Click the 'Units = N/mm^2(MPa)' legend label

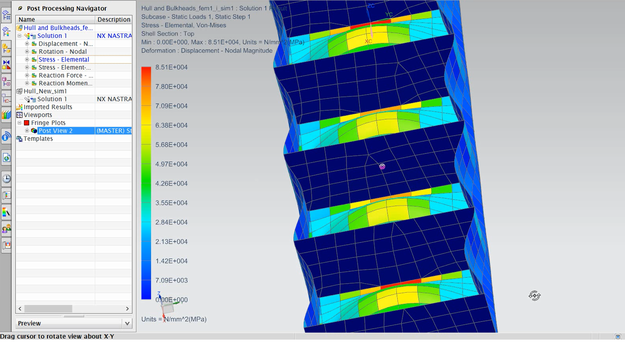click(174, 319)
